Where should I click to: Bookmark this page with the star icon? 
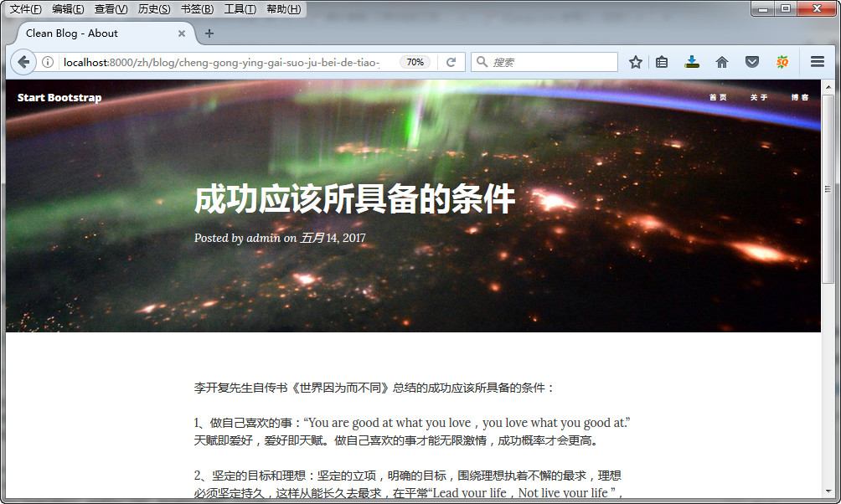pos(636,62)
